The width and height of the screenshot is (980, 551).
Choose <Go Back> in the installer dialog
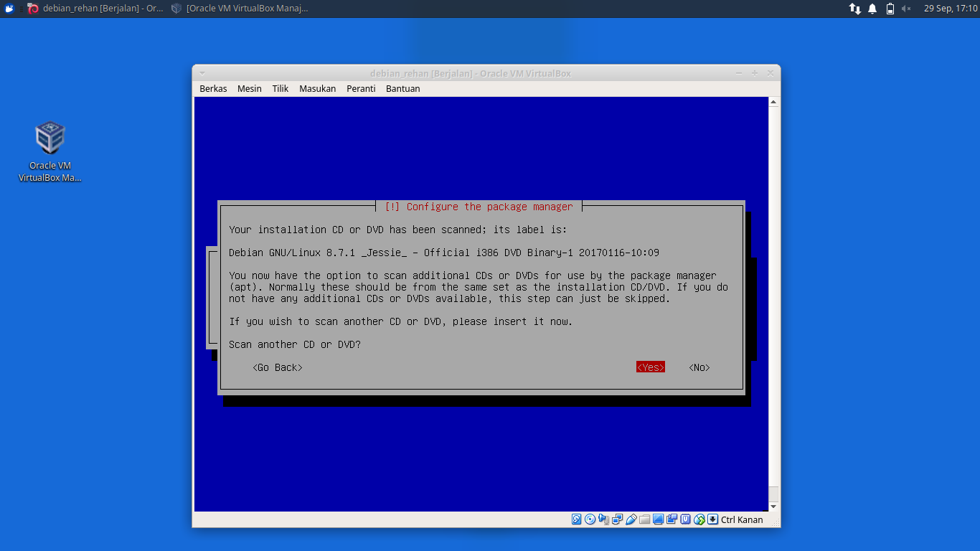(278, 367)
